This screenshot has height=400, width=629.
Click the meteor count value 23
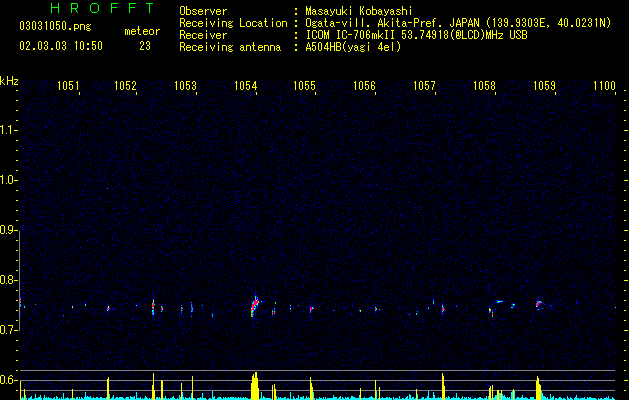click(145, 46)
